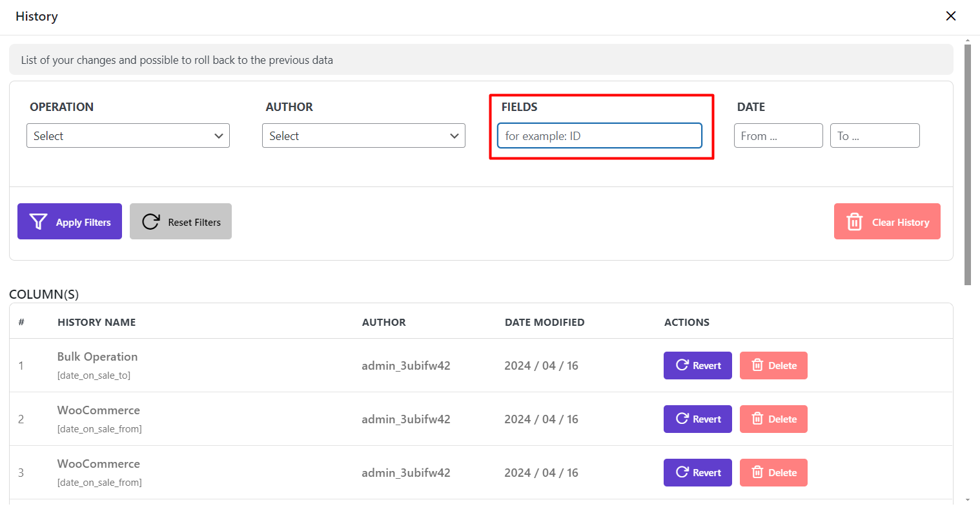Click the trash icon on Clear History
Screen dimensions: 980x511
(854, 222)
